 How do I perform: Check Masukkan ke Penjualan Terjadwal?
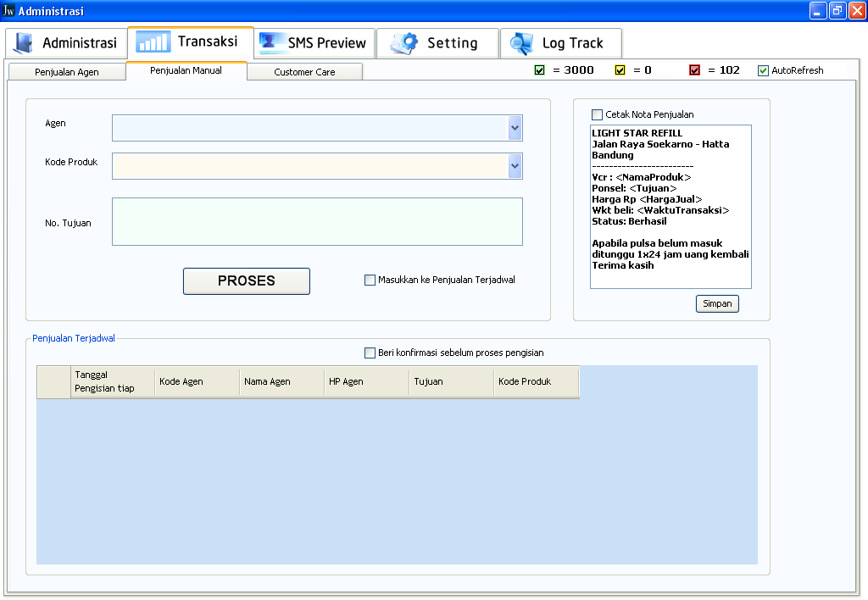click(370, 280)
